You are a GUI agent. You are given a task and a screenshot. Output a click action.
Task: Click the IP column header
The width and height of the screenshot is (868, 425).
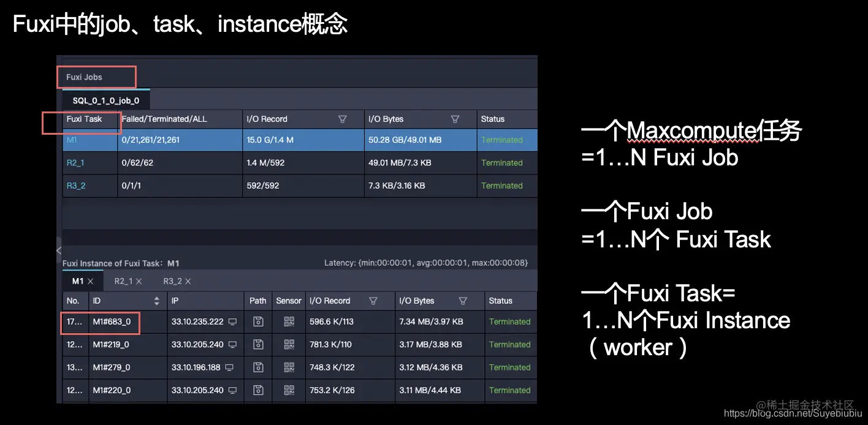click(x=175, y=301)
